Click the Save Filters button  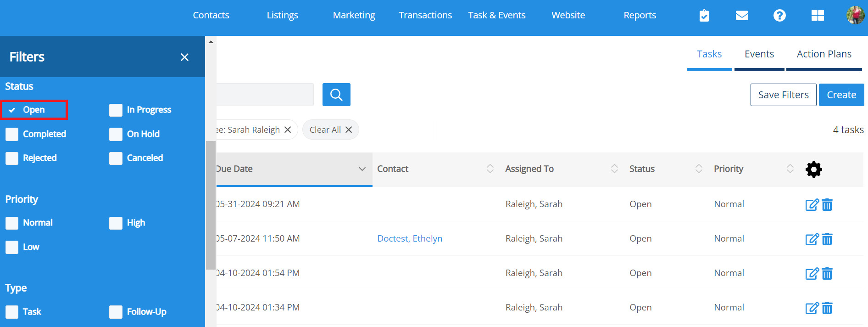click(783, 95)
